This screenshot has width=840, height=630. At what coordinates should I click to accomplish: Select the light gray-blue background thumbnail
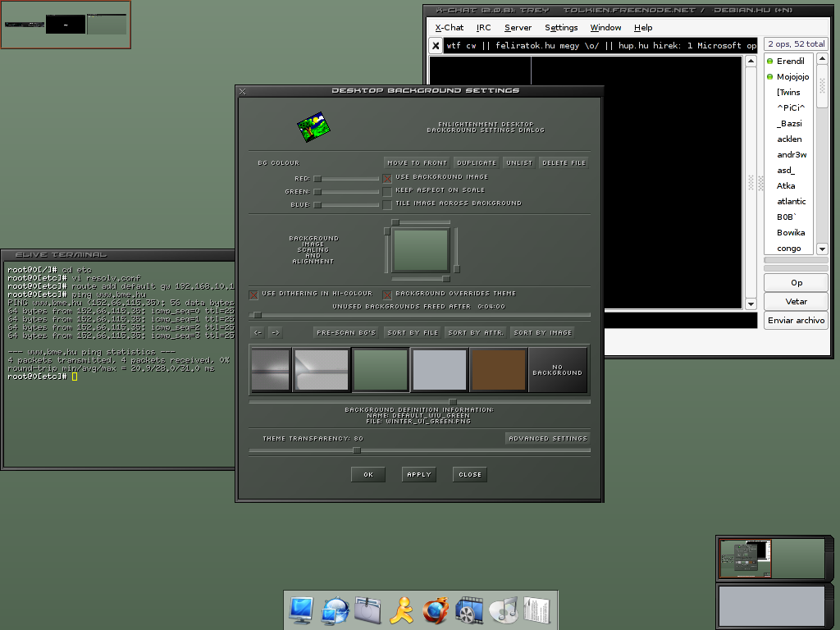[440, 370]
